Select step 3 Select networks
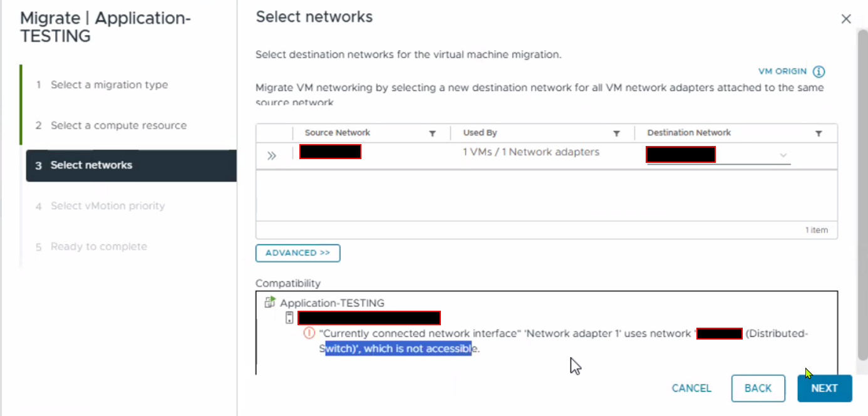 coord(91,165)
